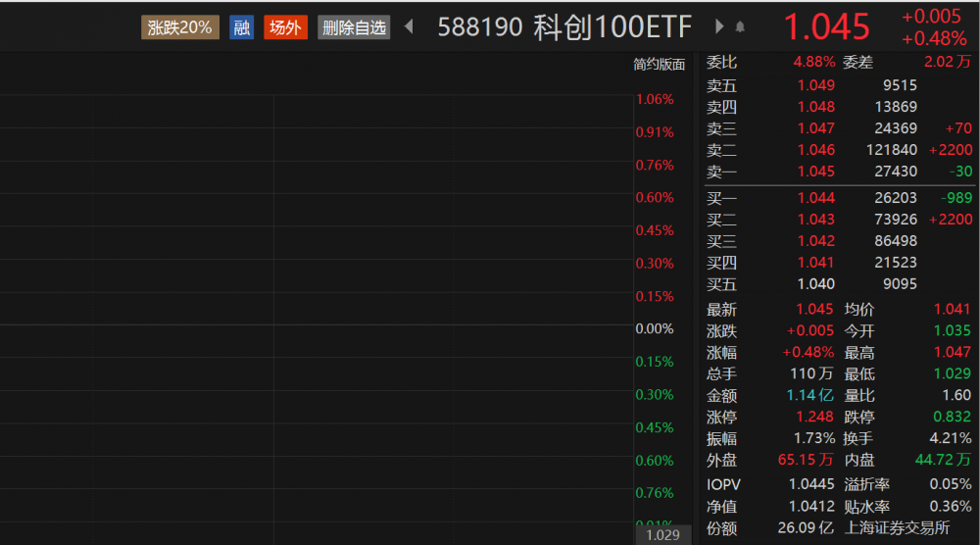Click the 涨幅 value +0.48% in stats
Screen dimensions: 980x545
(808, 352)
